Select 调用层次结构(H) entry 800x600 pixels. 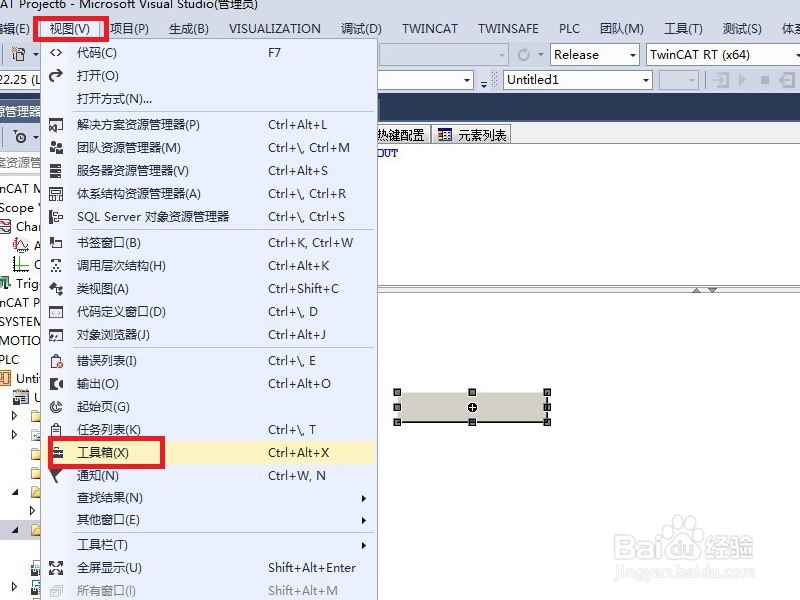(208, 266)
